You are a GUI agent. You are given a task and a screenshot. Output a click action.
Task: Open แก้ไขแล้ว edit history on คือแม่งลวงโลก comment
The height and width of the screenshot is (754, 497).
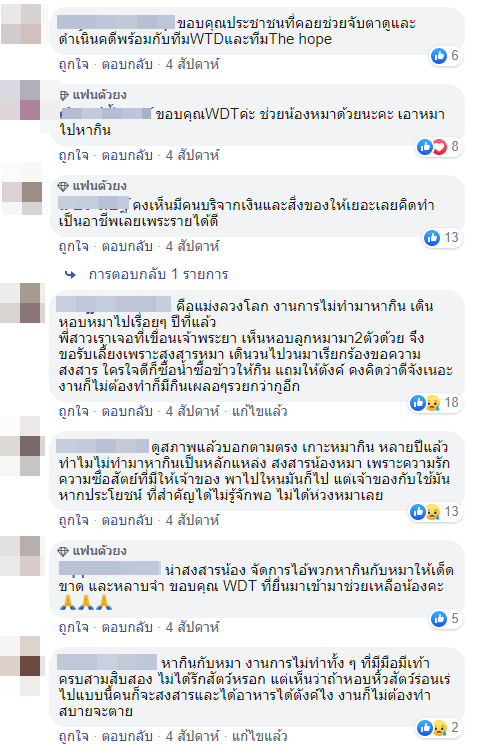pyautogui.click(x=260, y=412)
